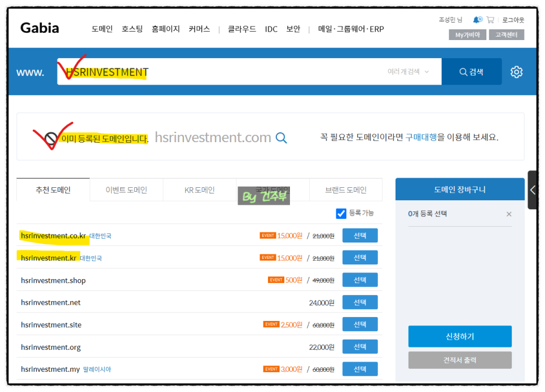Switch to the 브랜드 도메인 tab
The width and height of the screenshot is (545, 392).
[x=346, y=190]
